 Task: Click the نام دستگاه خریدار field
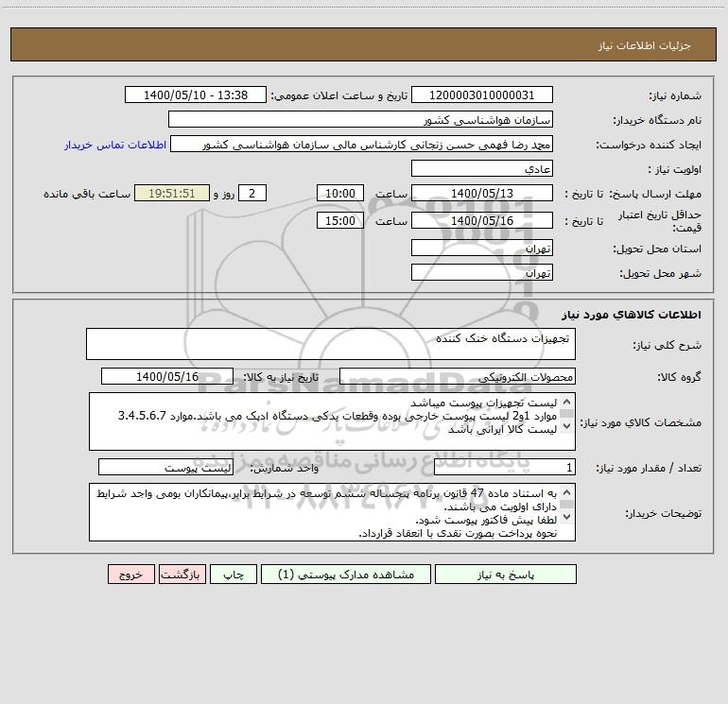point(360,119)
